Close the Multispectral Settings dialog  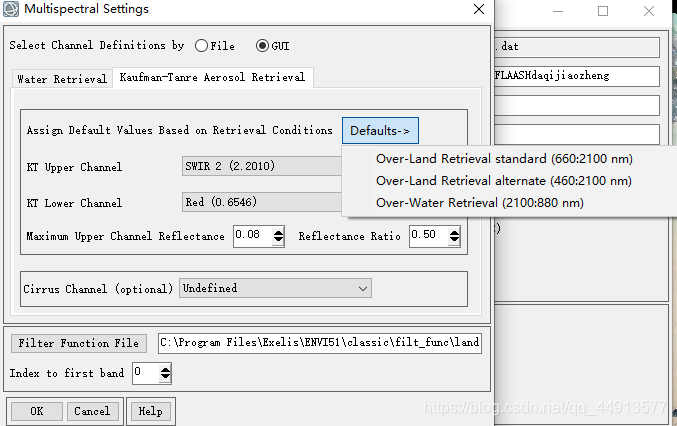(478, 9)
